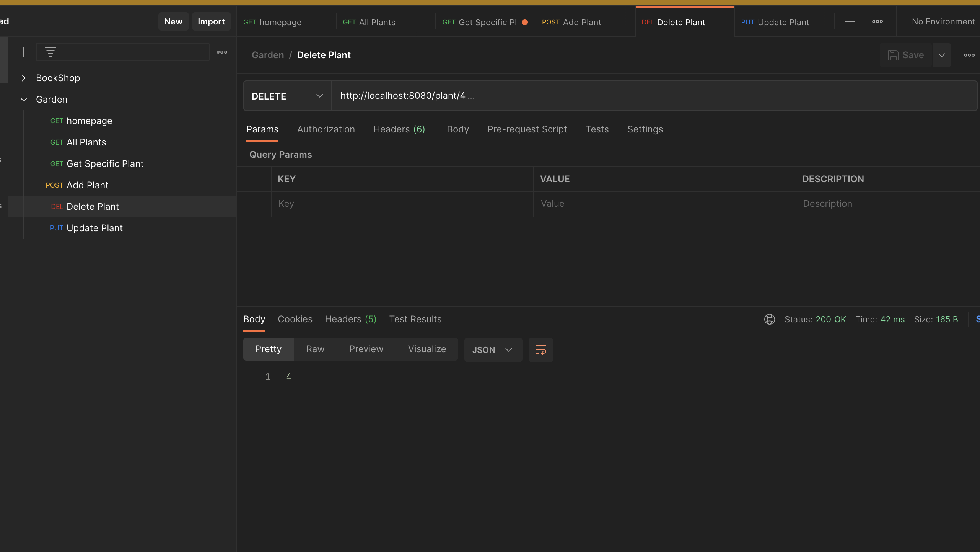Click the Save button
980x552 pixels.
(x=906, y=55)
